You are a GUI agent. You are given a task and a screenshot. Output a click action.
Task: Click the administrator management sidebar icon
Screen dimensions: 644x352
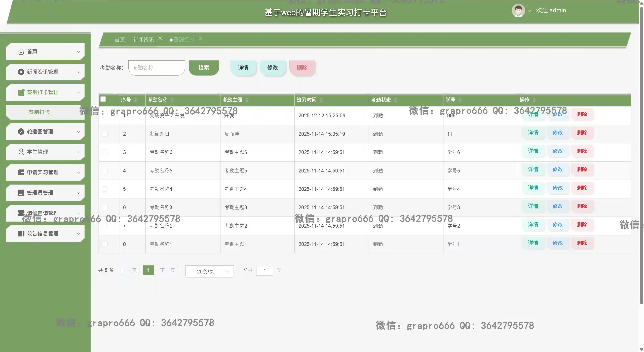(21, 193)
